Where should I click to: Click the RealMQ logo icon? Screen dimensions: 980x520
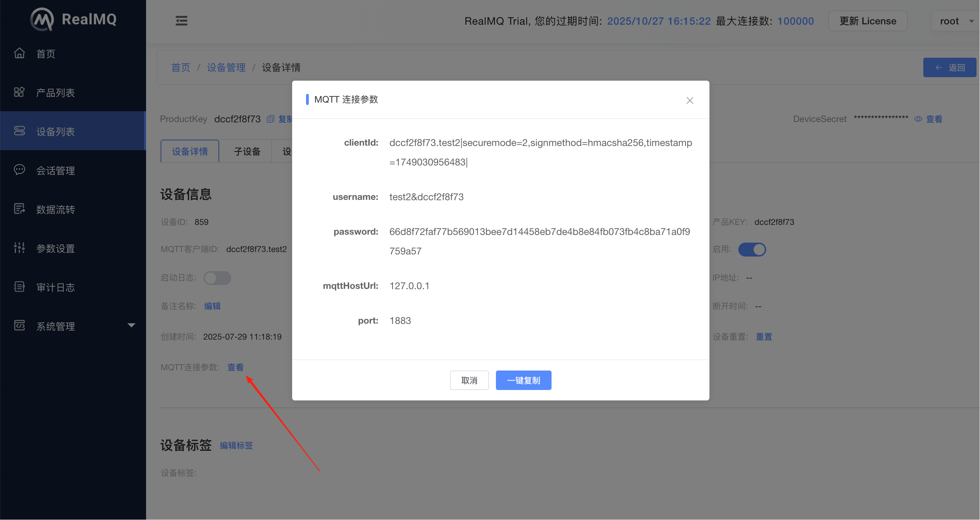tap(42, 19)
